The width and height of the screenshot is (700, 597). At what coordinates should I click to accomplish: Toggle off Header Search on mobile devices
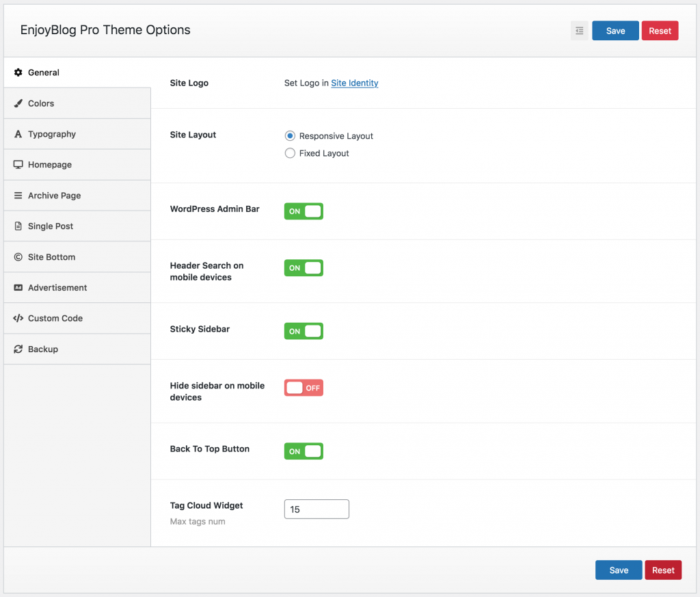tap(303, 267)
